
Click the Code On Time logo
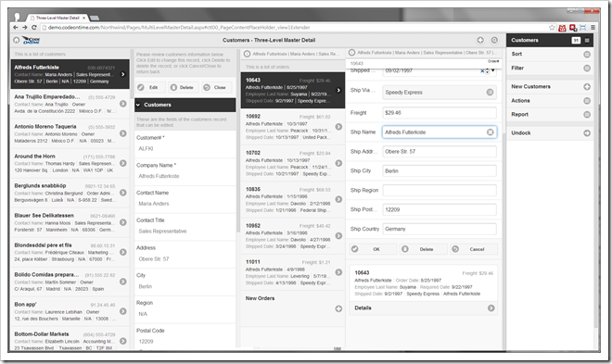click(x=32, y=40)
